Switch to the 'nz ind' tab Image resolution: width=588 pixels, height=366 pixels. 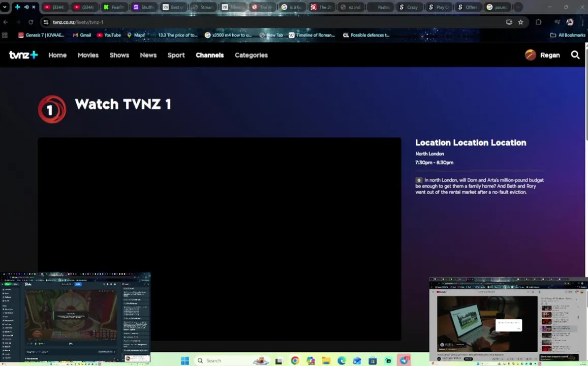tap(351, 7)
